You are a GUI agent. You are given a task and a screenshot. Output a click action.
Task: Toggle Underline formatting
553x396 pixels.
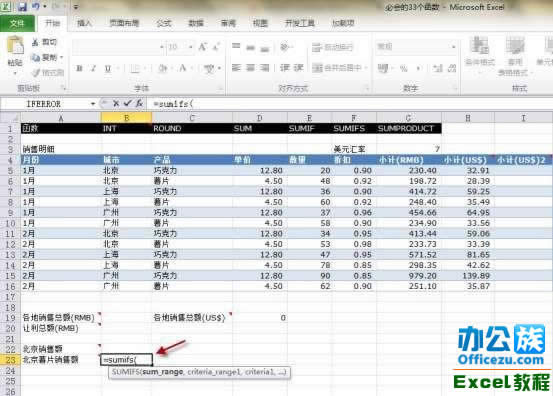pos(108,68)
